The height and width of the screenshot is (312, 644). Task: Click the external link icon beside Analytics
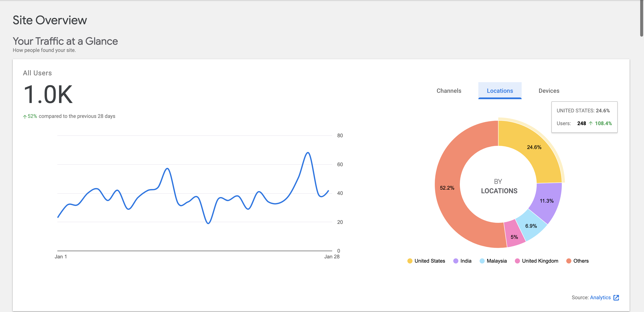point(616,298)
